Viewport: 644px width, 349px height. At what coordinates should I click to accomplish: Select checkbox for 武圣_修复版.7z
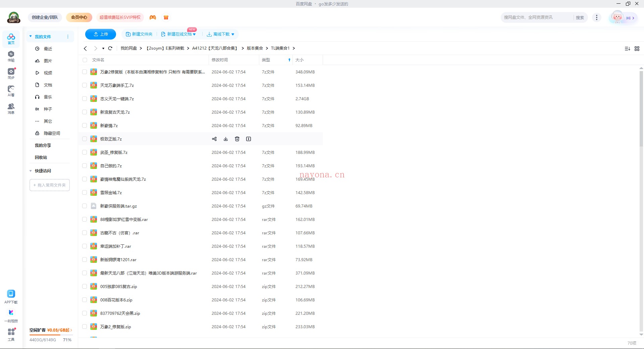tap(85, 152)
